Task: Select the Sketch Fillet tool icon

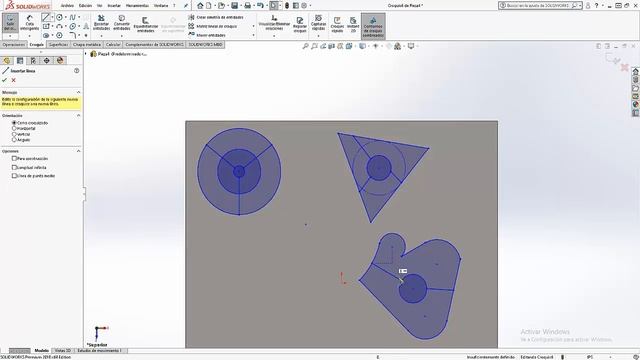Action: [73, 35]
